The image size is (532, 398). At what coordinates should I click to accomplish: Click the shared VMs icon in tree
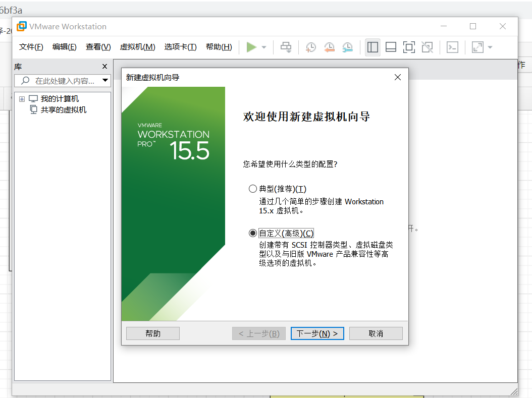pyautogui.click(x=34, y=109)
